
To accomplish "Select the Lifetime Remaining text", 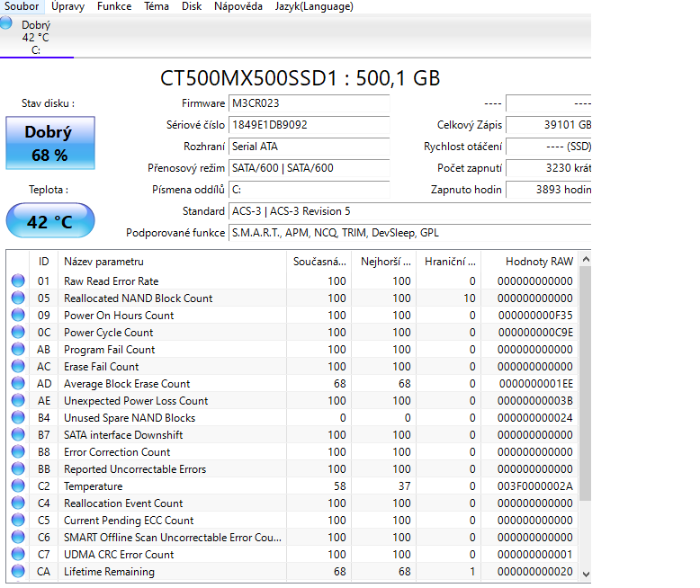I will coord(109,572).
